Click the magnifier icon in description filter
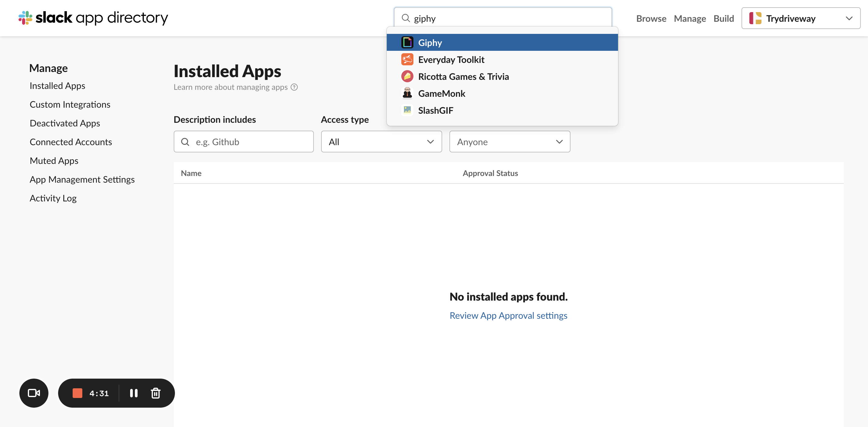The width and height of the screenshot is (868, 427). click(x=185, y=142)
